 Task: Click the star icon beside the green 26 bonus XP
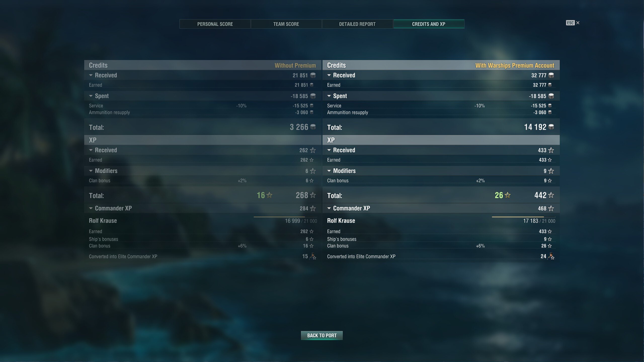pos(508,195)
